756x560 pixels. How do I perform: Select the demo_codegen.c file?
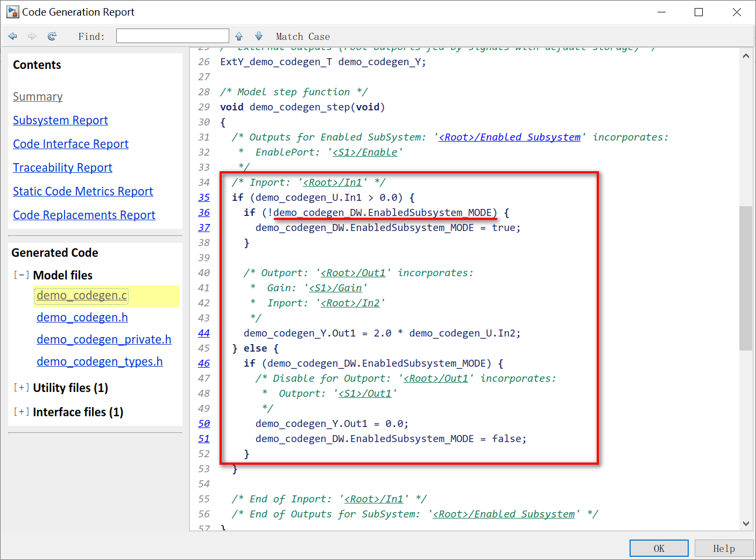82,295
